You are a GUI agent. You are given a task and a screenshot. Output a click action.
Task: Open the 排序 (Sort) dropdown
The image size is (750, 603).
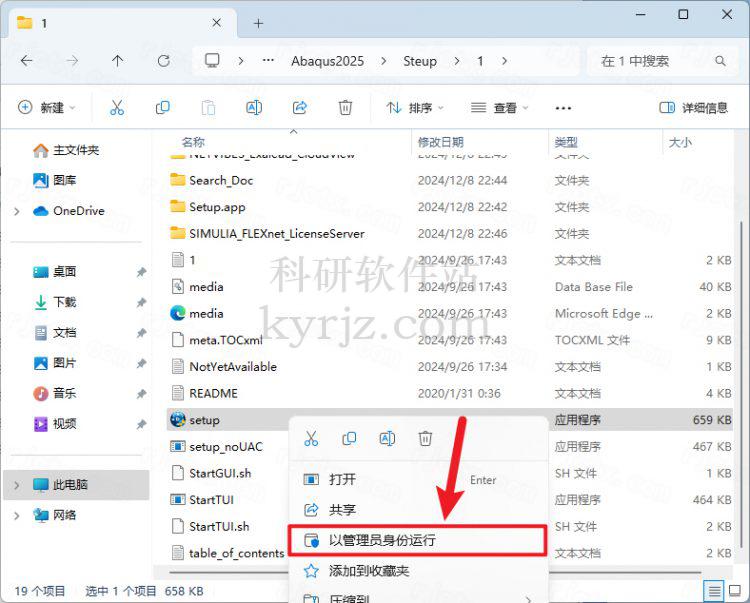tap(415, 108)
